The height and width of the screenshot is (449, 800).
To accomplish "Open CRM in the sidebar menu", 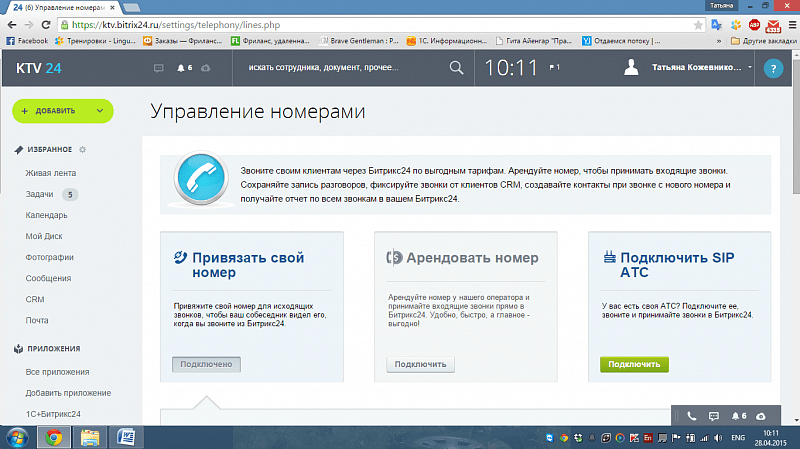I will click(35, 299).
